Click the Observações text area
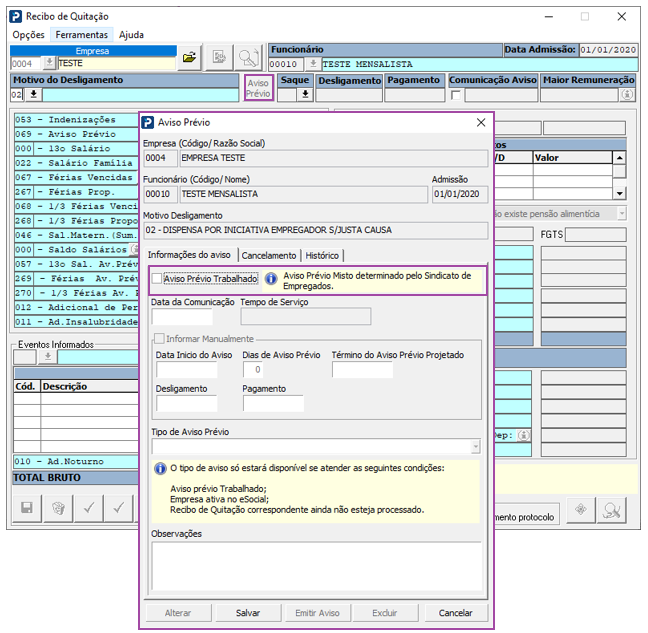Image resolution: width=648 pixels, height=633 pixels. [x=317, y=566]
